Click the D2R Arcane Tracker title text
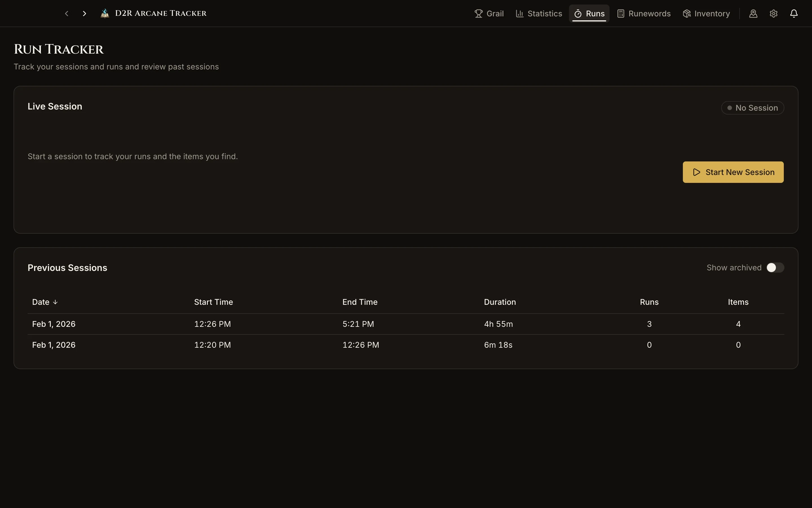Screen dimensions: 812x508 click(161, 14)
